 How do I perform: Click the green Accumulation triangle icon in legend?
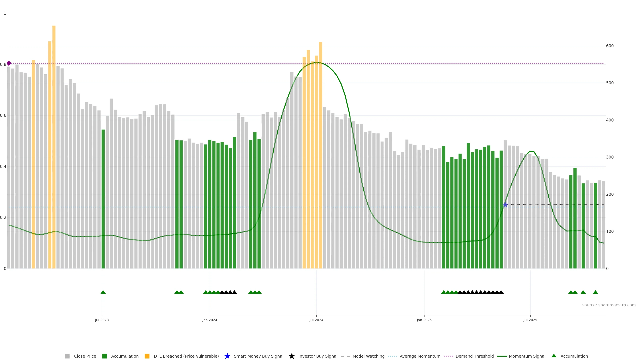(554, 356)
